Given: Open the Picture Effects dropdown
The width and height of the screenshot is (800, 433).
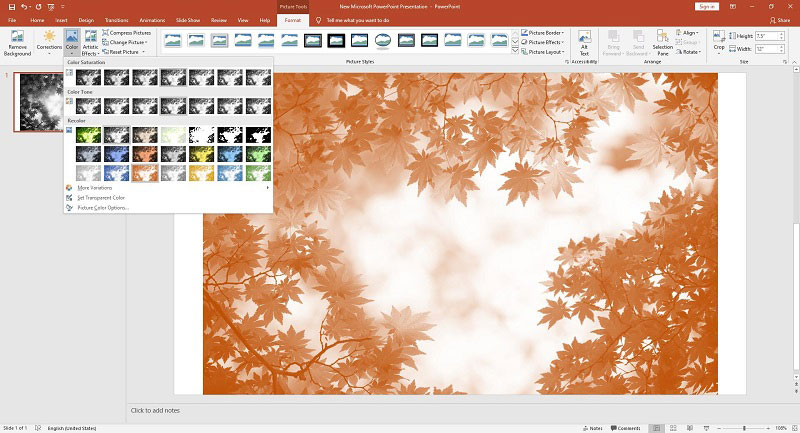Looking at the screenshot, I should 542,42.
